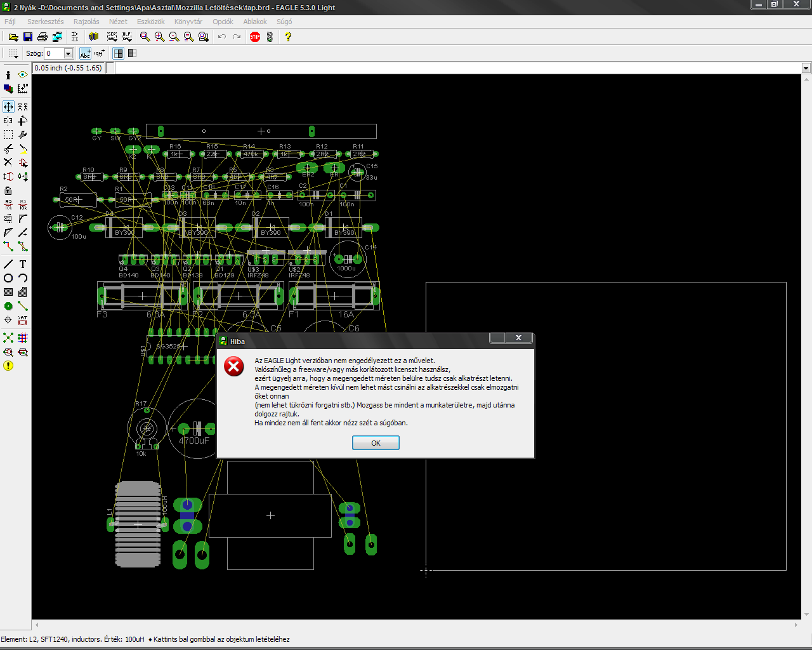Save the board with the floppy icon
This screenshot has height=650, width=812.
[27, 37]
